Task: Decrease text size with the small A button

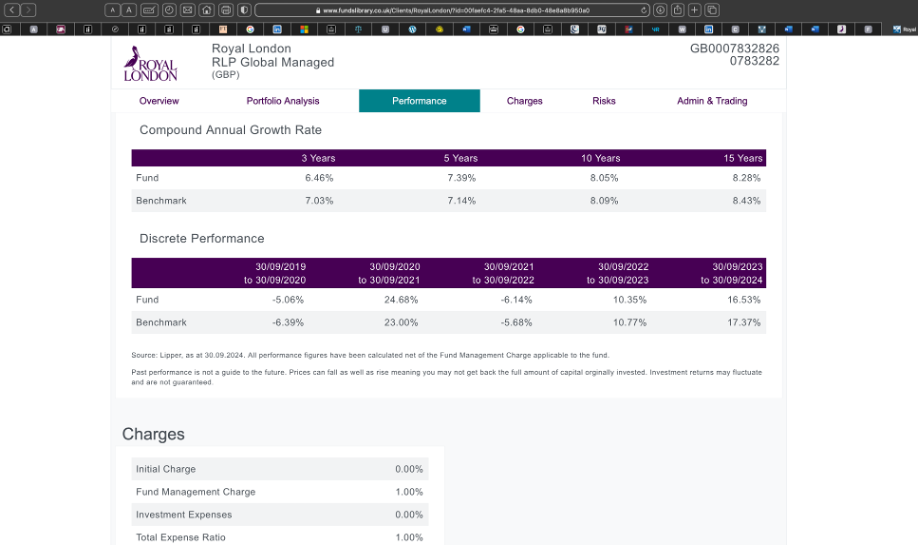Action: [x=113, y=10]
